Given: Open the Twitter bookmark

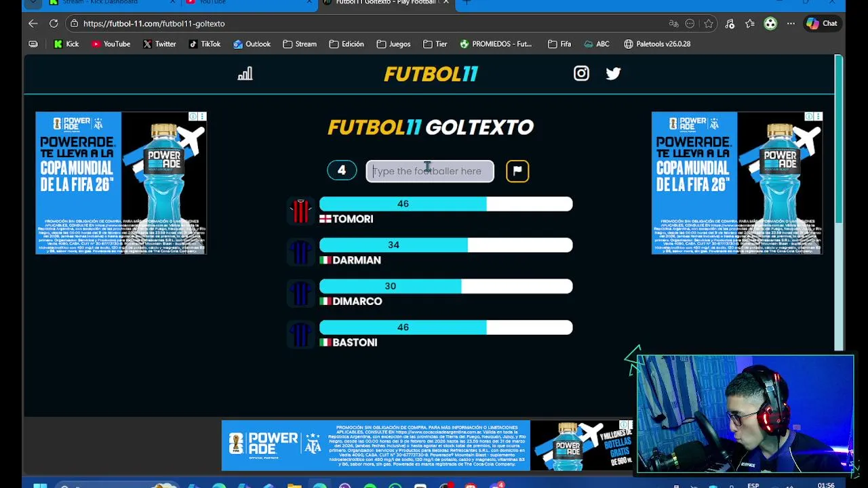Looking at the screenshot, I should coord(159,44).
